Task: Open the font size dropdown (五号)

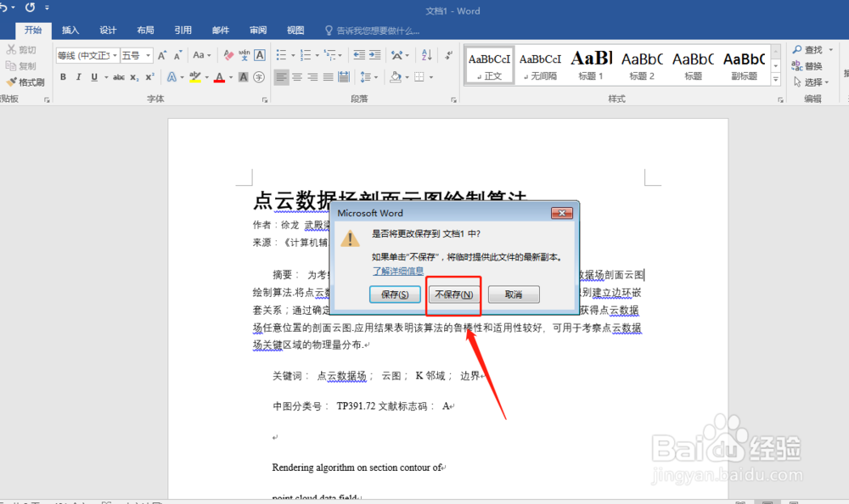Action: 148,55
